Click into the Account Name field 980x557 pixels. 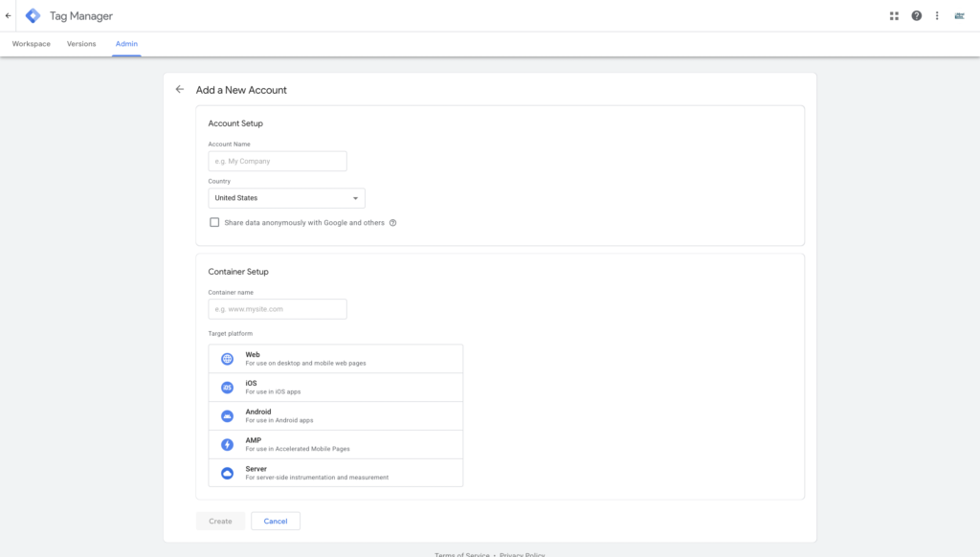(278, 161)
